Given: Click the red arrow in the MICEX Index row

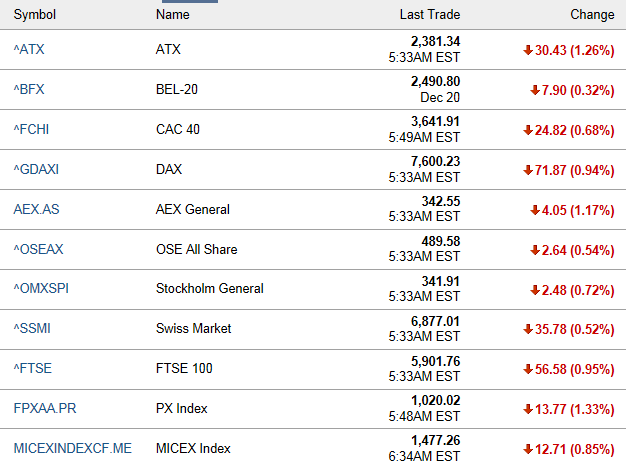Looking at the screenshot, I should 528,449.
